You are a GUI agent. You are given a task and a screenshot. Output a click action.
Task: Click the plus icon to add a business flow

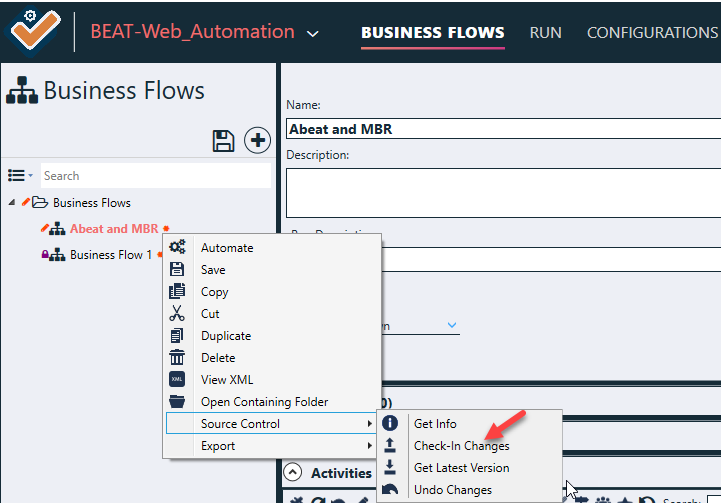258,141
